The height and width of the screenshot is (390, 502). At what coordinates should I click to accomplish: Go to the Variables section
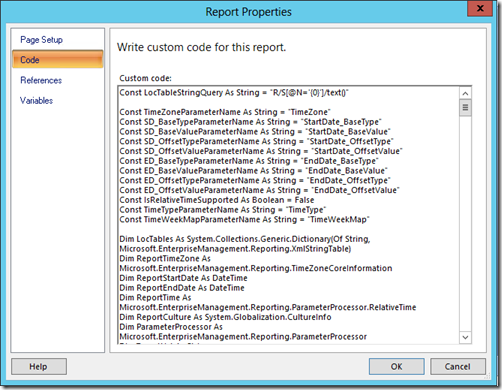(x=36, y=100)
